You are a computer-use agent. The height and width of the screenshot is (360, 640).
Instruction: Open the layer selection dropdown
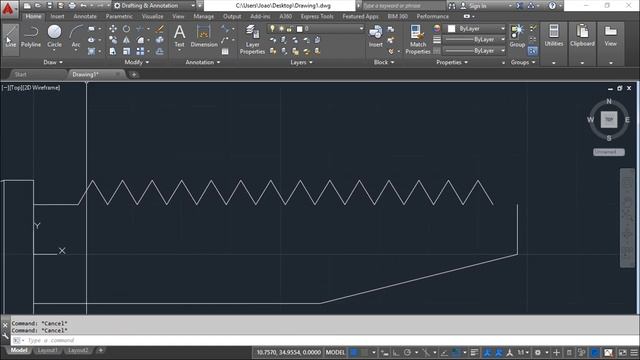[316, 29]
